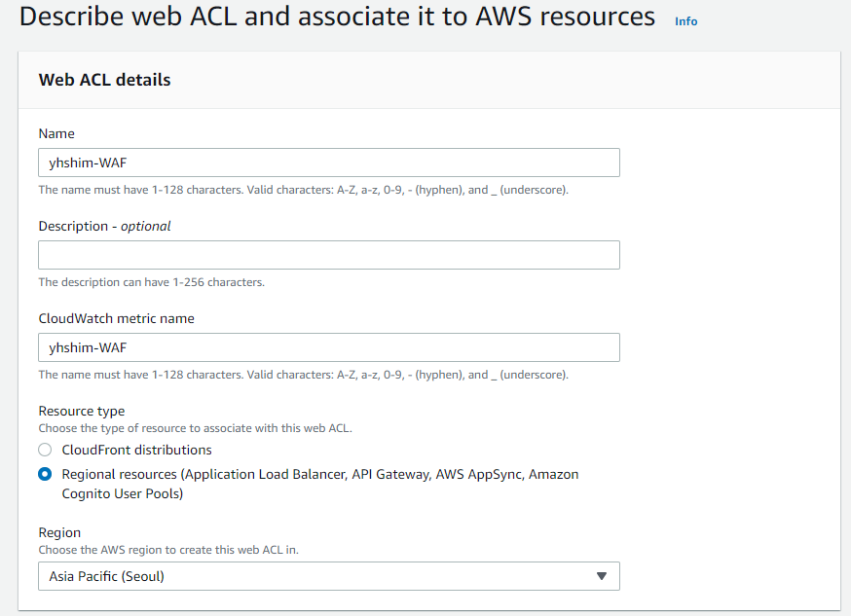Open the Info link beside the page title
This screenshot has height=616, width=851.
[x=685, y=21]
